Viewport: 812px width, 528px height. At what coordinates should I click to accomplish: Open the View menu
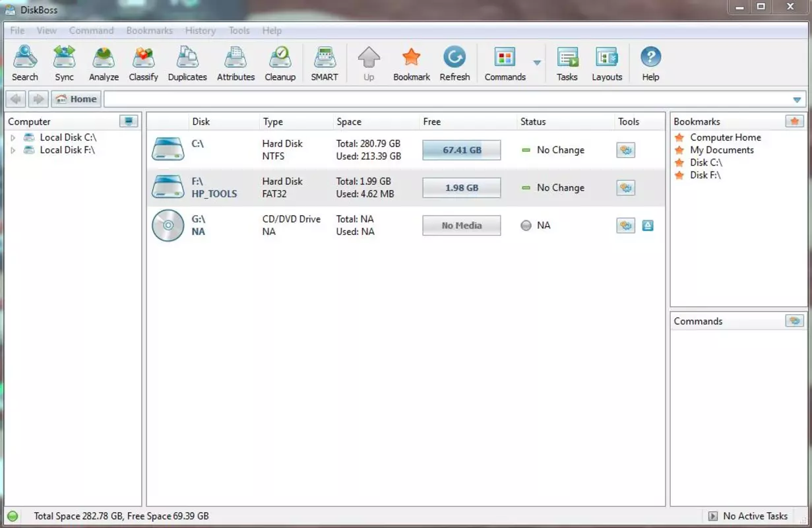pyautogui.click(x=47, y=30)
